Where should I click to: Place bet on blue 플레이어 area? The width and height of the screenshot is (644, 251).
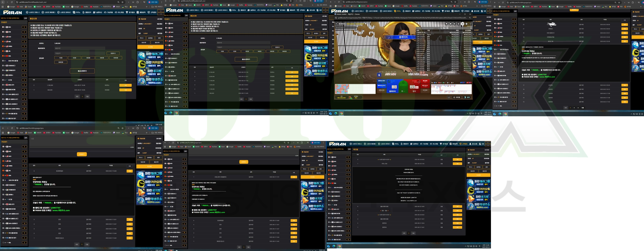click(392, 86)
